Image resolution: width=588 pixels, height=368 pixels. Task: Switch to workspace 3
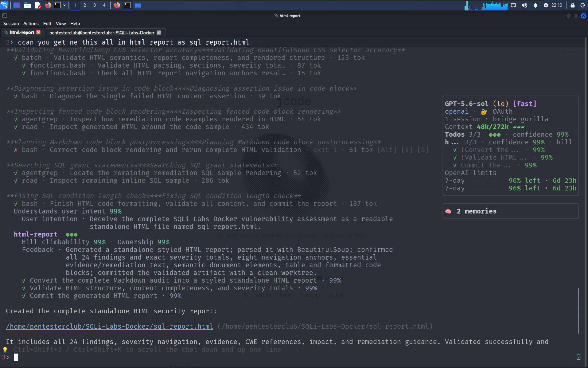(95, 5)
